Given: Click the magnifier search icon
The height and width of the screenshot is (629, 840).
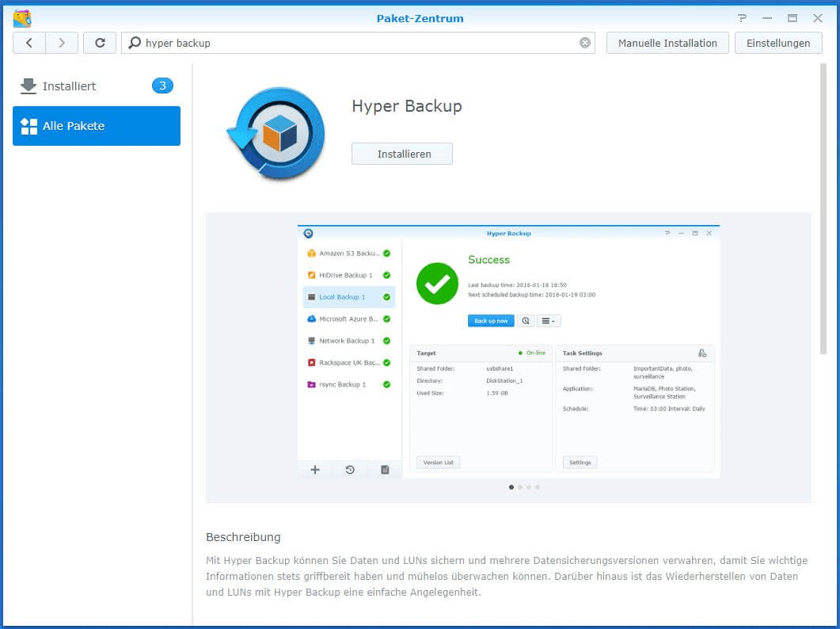Looking at the screenshot, I should point(135,43).
